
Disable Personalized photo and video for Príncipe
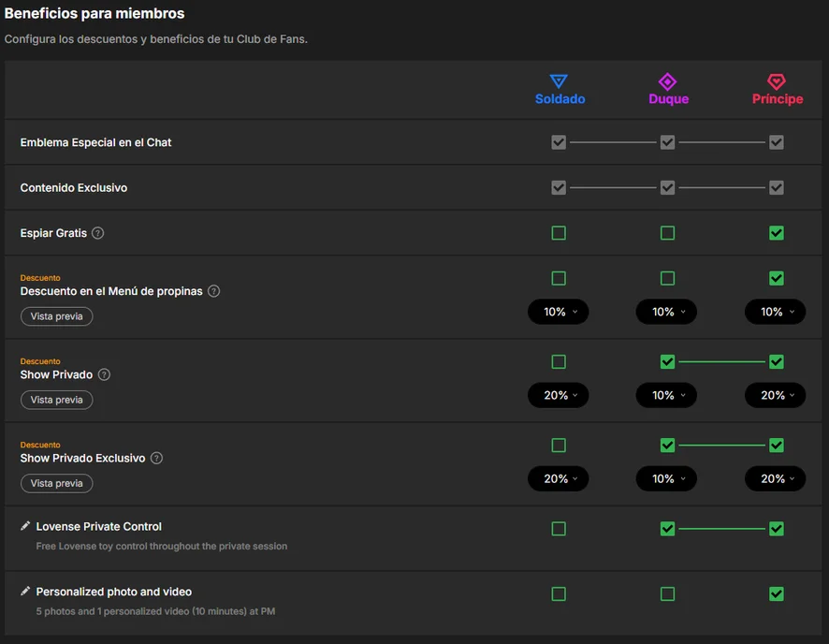[x=776, y=593]
